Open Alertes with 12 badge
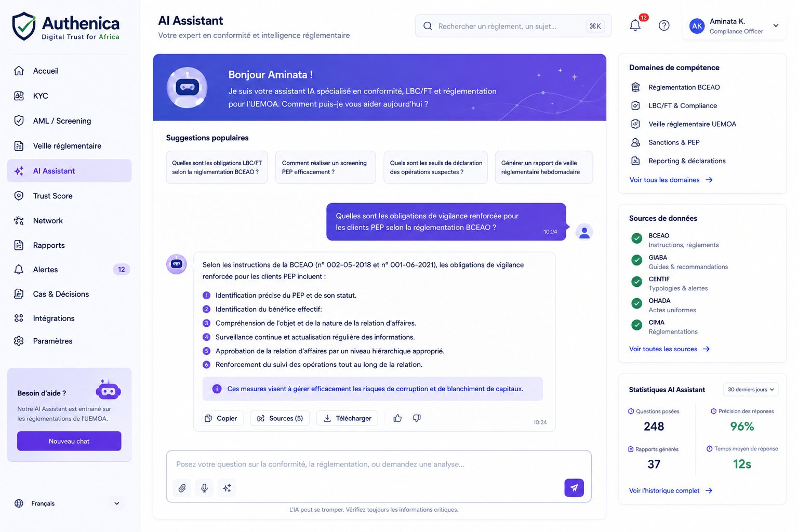798x532 pixels. point(69,270)
